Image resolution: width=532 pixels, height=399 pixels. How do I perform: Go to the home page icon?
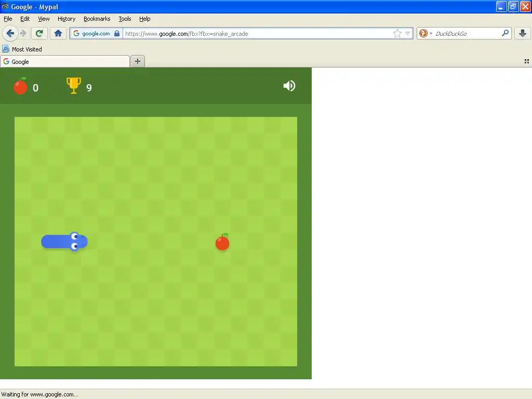point(58,33)
